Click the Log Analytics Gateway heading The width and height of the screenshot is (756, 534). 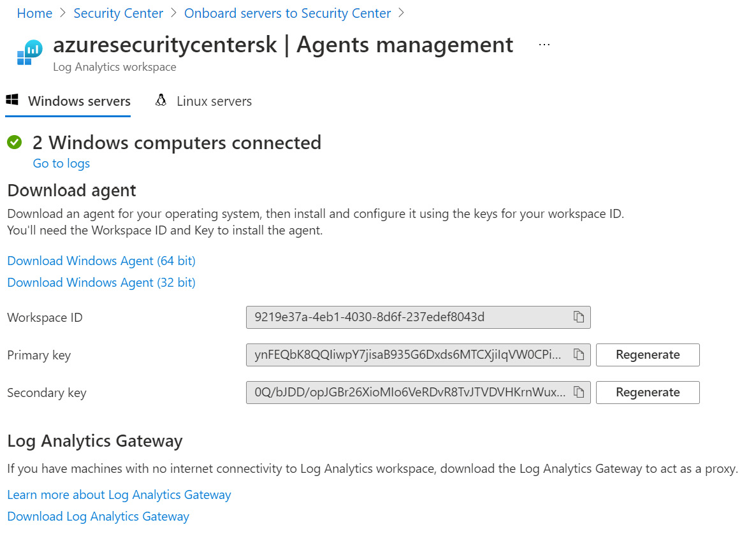click(95, 441)
